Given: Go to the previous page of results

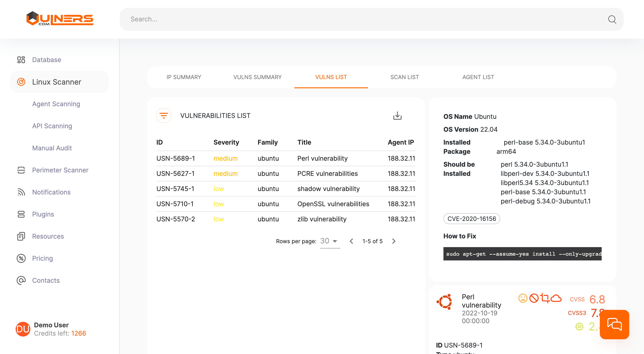Looking at the screenshot, I should pyautogui.click(x=351, y=241).
